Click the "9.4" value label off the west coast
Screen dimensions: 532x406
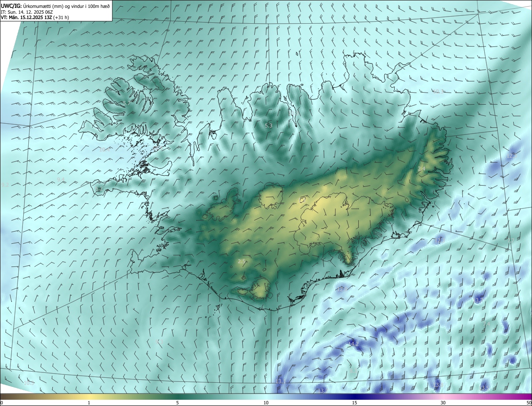pyautogui.click(x=61, y=179)
